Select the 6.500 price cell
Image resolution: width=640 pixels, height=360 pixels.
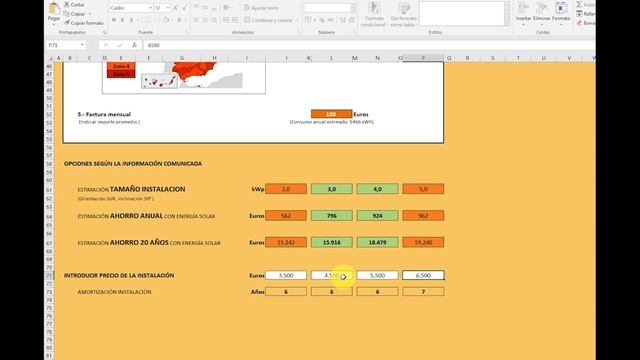tap(423, 276)
